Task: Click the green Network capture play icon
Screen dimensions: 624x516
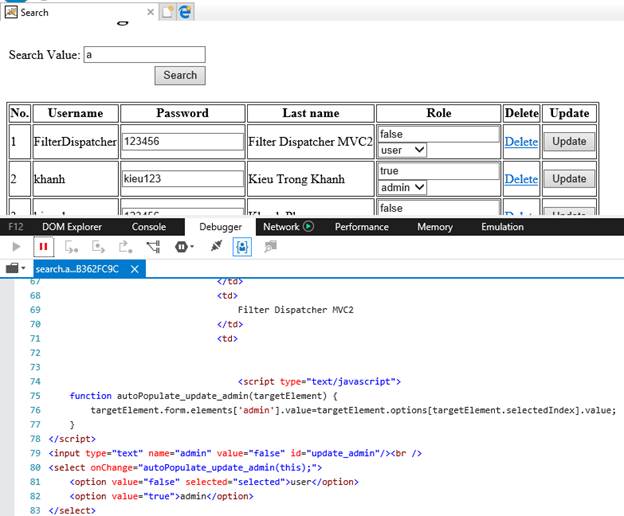Action: 308,226
